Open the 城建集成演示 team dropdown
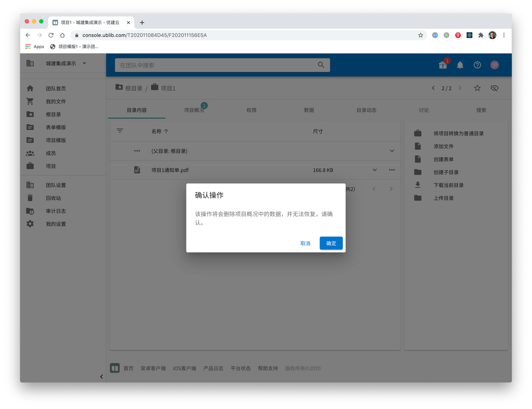532x409 pixels. [x=84, y=63]
